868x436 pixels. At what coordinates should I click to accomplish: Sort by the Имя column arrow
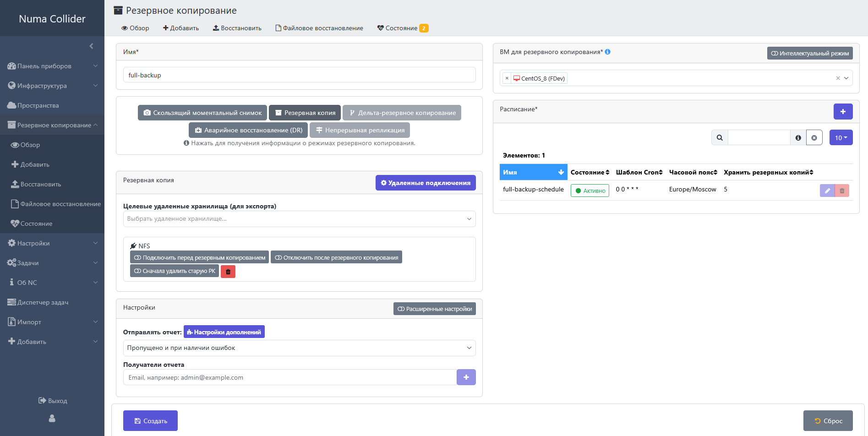click(561, 172)
